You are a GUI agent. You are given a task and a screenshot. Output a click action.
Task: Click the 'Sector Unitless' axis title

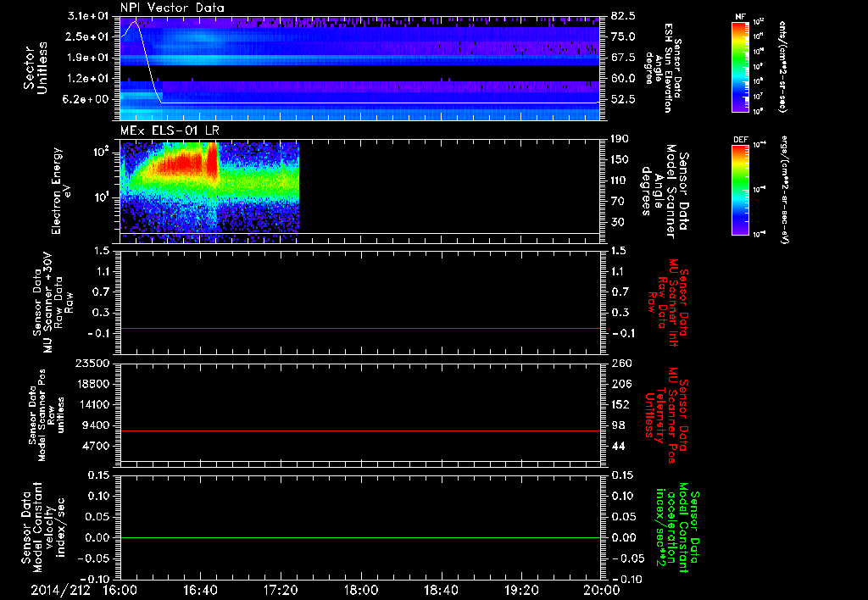click(x=36, y=68)
